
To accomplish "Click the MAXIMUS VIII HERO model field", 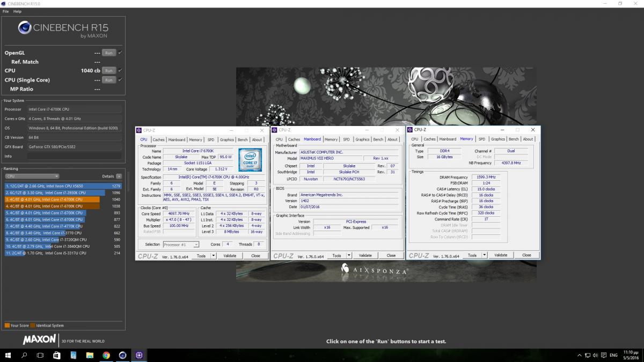I will [x=331, y=159].
